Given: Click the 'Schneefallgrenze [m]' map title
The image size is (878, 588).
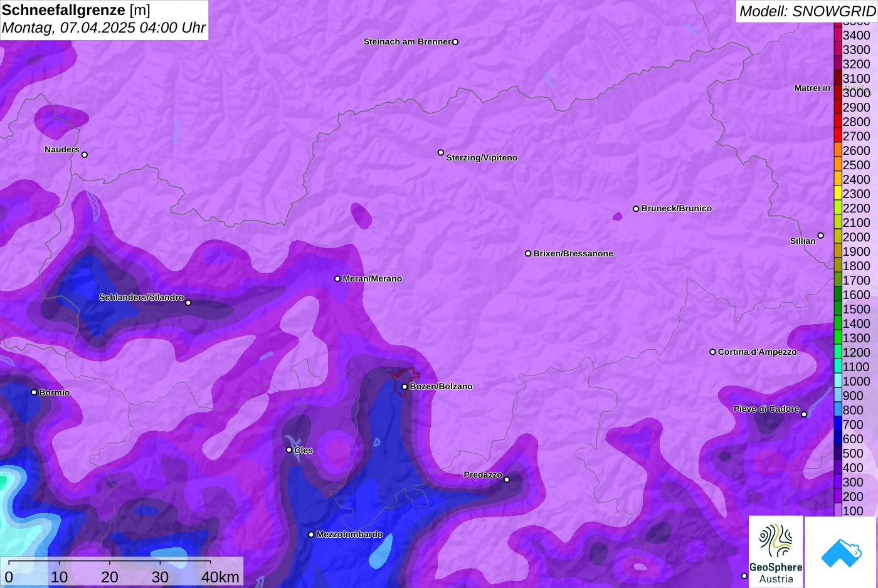Looking at the screenshot, I should pos(76,10).
